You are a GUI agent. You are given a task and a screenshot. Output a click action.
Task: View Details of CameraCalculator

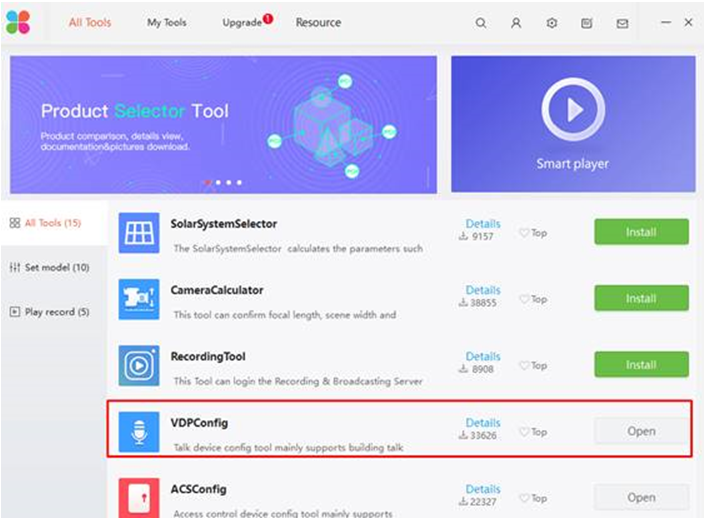pos(483,290)
